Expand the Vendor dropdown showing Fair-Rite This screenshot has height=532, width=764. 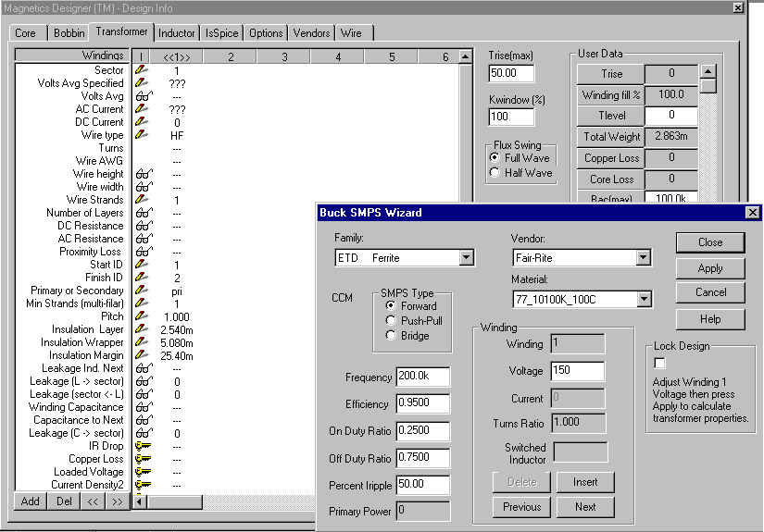(x=644, y=258)
